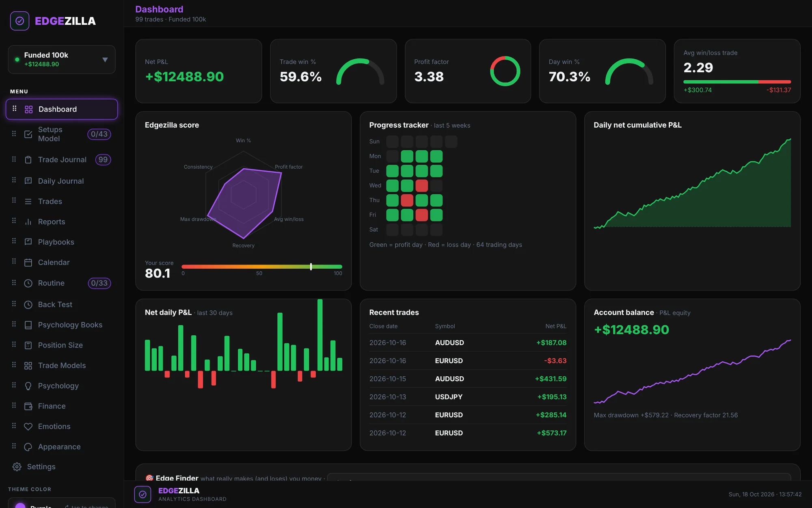Click the Calendar icon in sidebar
The width and height of the screenshot is (812, 508).
28,263
